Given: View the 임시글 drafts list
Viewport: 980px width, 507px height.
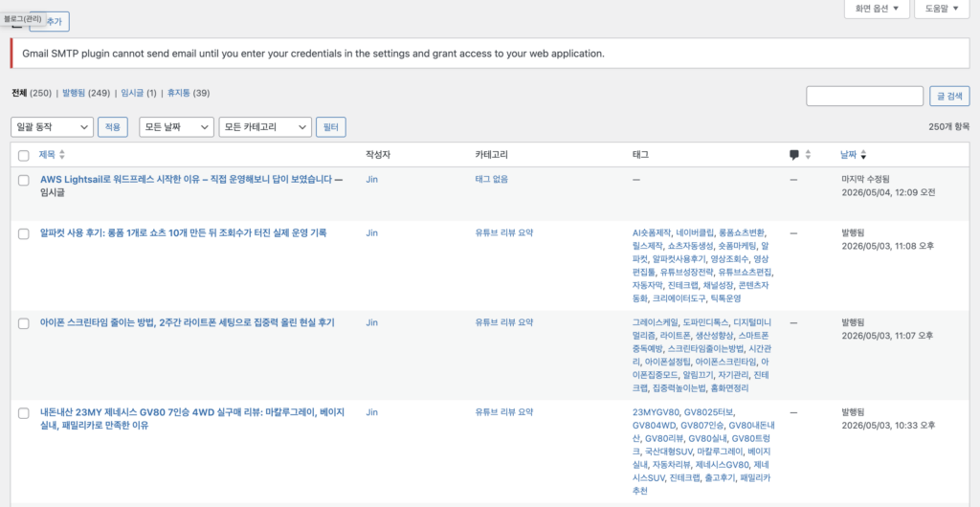Looking at the screenshot, I should [x=132, y=93].
